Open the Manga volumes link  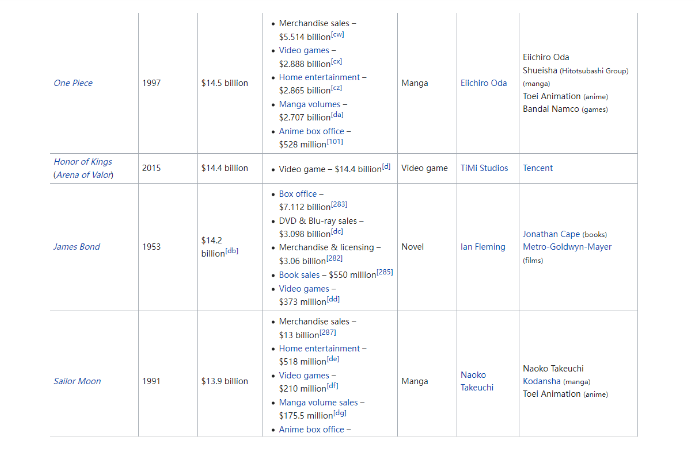point(309,104)
